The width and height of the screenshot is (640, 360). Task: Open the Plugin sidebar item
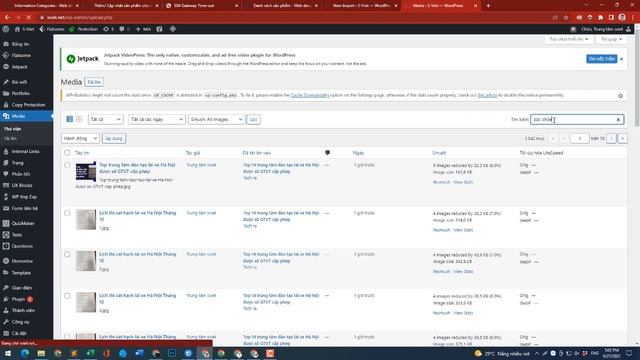coord(18,299)
